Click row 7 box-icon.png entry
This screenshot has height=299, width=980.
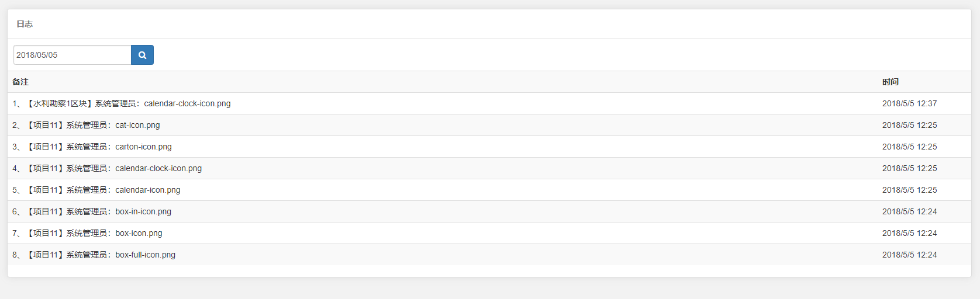coord(87,233)
